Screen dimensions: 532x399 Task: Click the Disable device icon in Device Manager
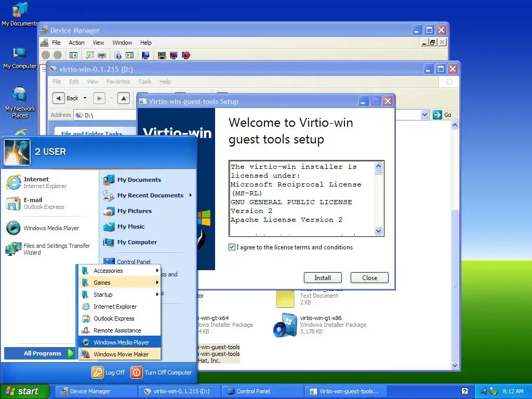coord(174,55)
